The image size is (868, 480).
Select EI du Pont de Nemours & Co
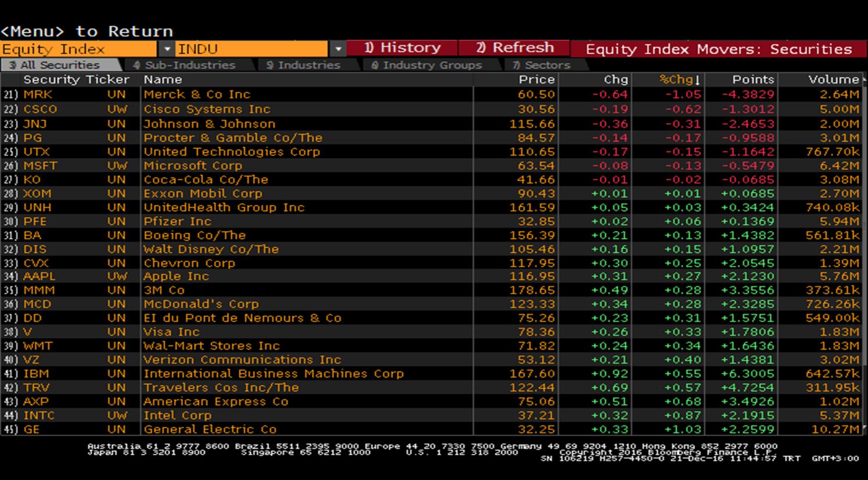(243, 318)
